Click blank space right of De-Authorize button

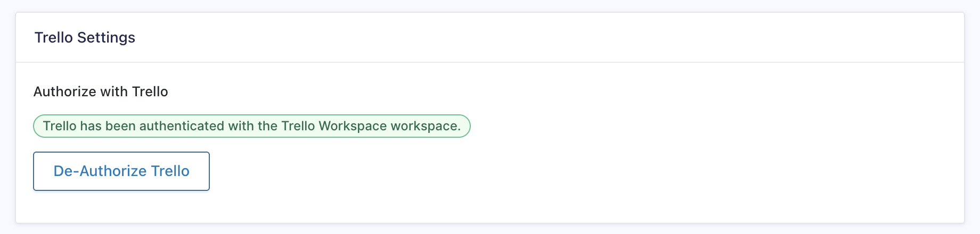click(x=533, y=171)
